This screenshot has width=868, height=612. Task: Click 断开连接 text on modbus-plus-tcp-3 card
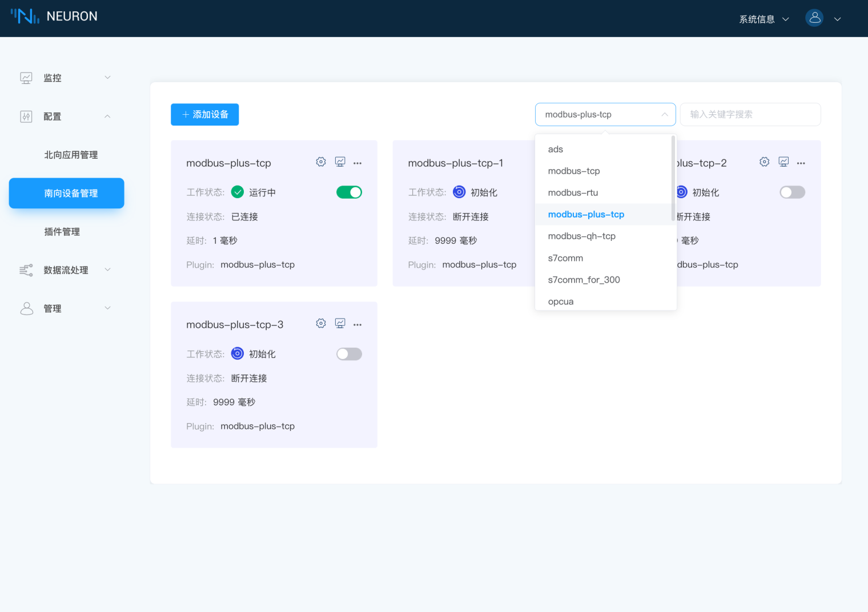[249, 378]
